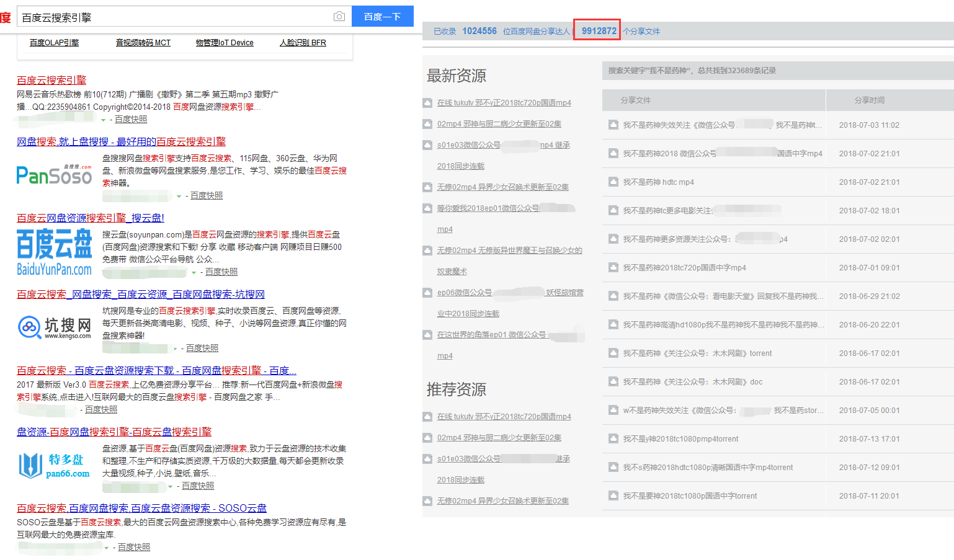The image size is (954, 560).
Task: Click the BaiduYunPan.com logo image
Action: (x=55, y=252)
